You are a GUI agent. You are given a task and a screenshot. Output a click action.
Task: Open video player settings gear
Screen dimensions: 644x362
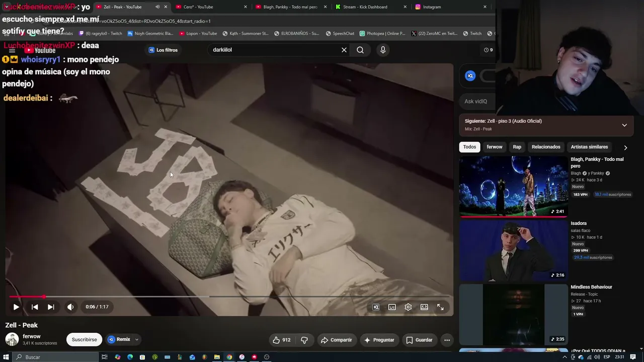pos(408,307)
